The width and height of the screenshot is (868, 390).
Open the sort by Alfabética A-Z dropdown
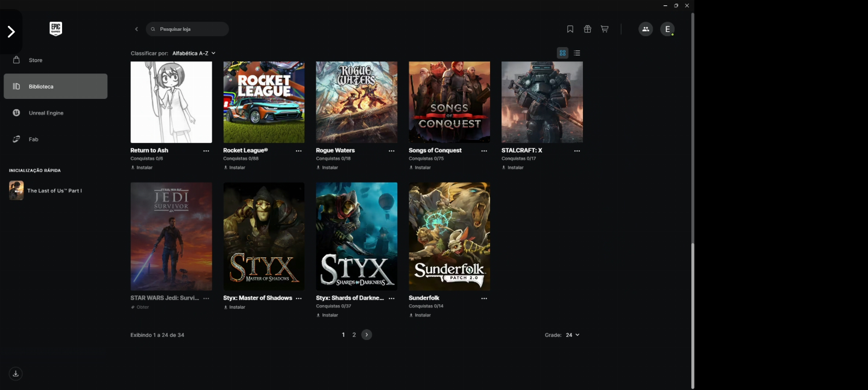[x=194, y=54]
